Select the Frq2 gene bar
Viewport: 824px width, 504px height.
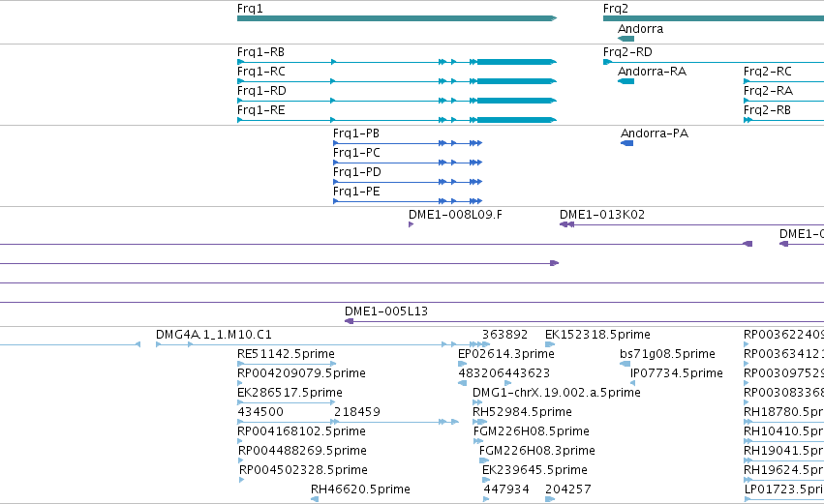pyautogui.click(x=714, y=18)
